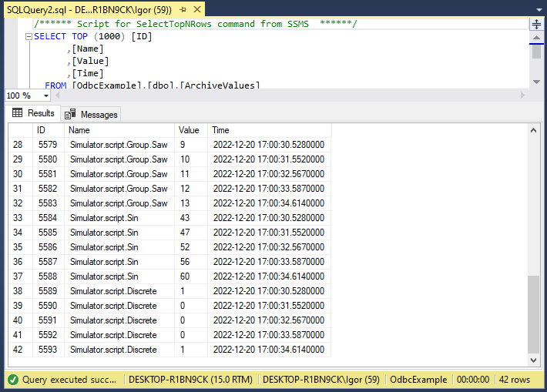Click the cell with ID 5593
The image size is (547, 392).
(48, 349)
